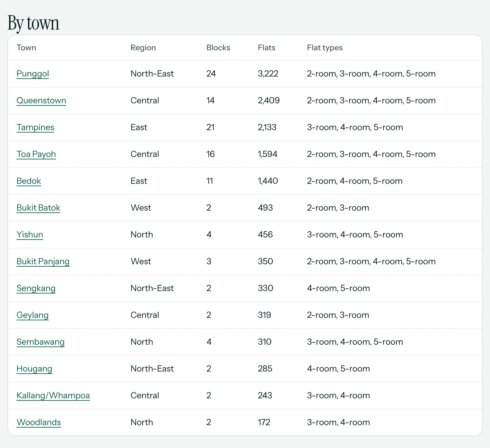Click the Flat types column header
The height and width of the screenshot is (448, 490).
[325, 48]
